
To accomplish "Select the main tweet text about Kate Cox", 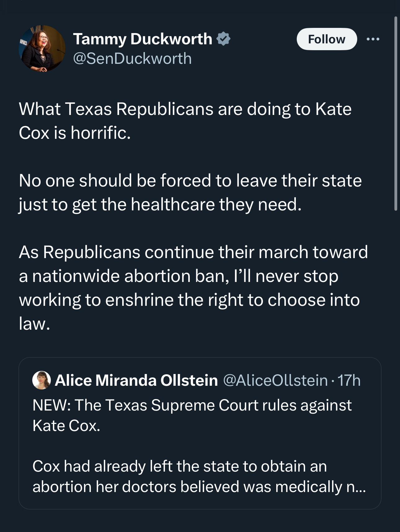I will 185,120.
